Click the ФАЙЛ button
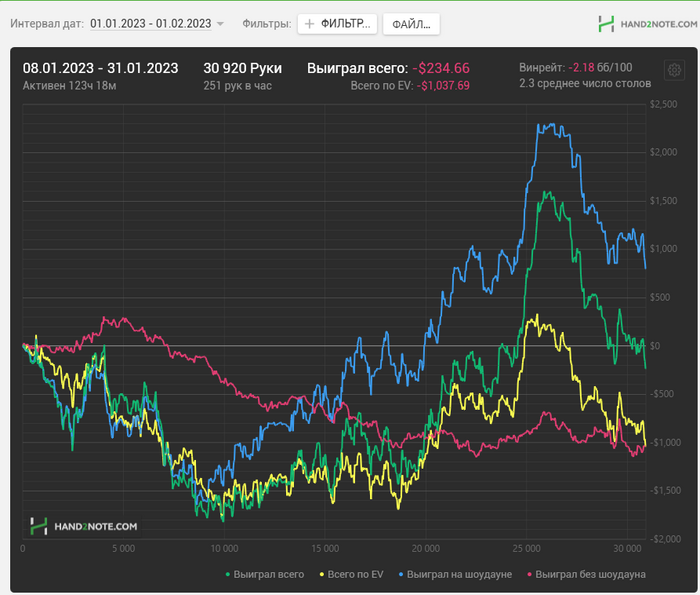Image resolution: width=700 pixels, height=595 pixels. [x=411, y=24]
